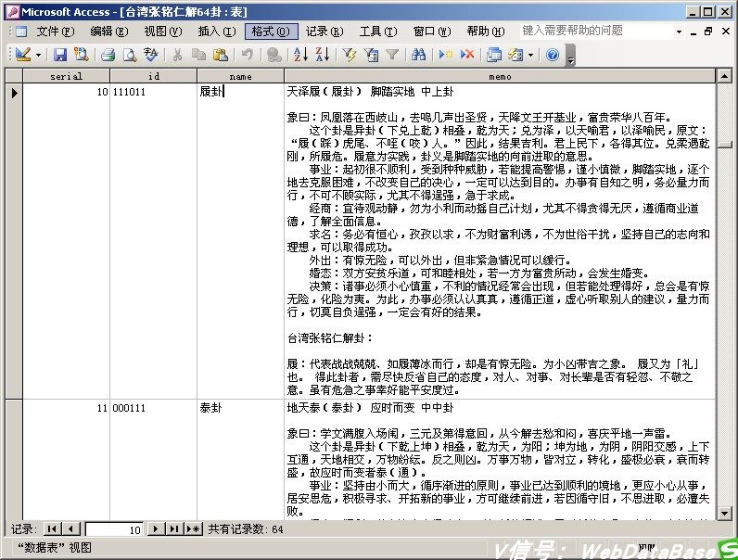The height and width of the screenshot is (560, 738).
Task: Sort records descending Z to A
Action: 323,55
